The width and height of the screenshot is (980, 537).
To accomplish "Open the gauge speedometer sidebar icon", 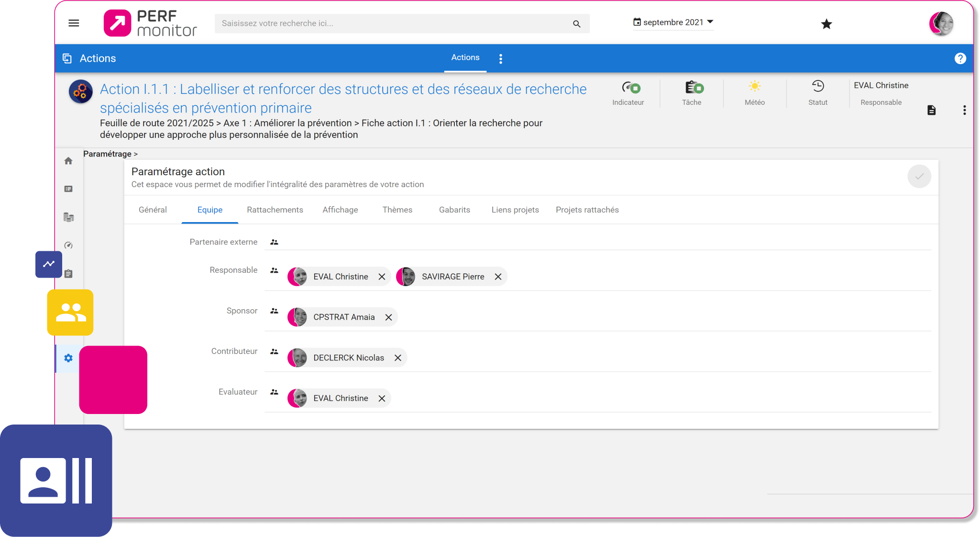I will click(x=68, y=246).
